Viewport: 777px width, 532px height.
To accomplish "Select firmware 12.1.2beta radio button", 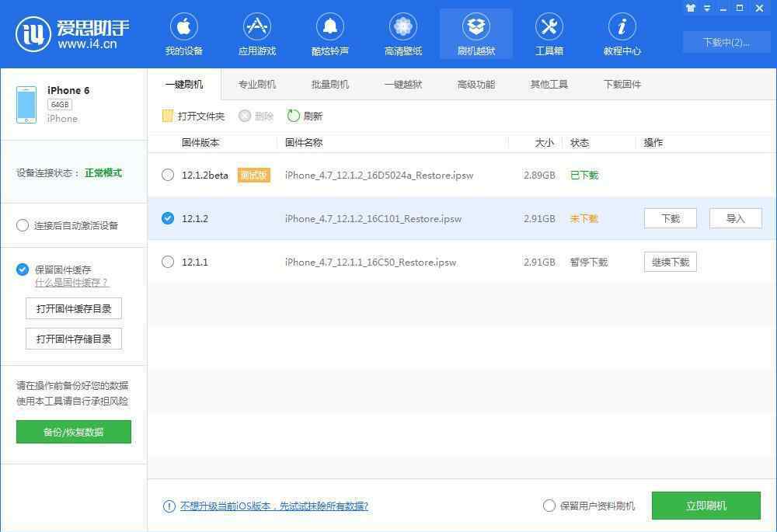I will coord(168,175).
